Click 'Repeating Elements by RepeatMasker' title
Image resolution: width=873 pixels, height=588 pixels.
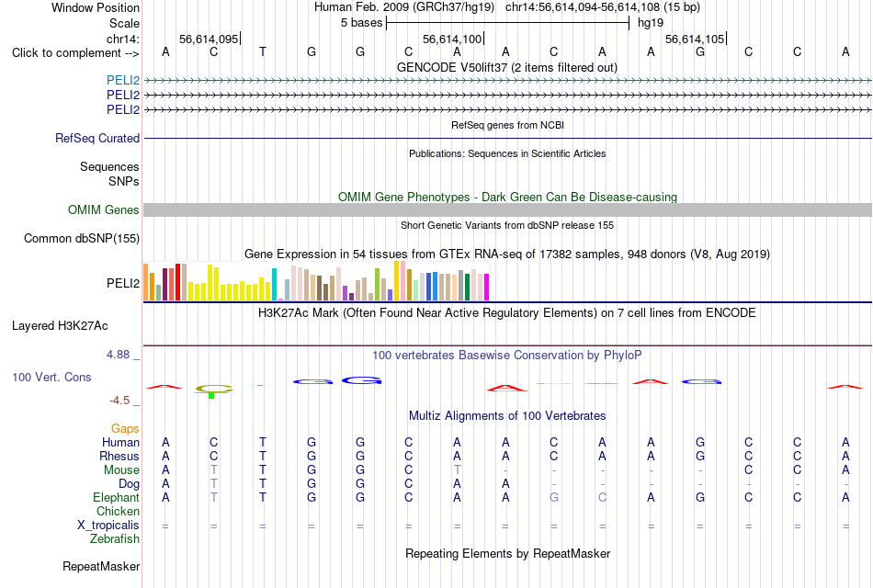click(x=508, y=553)
